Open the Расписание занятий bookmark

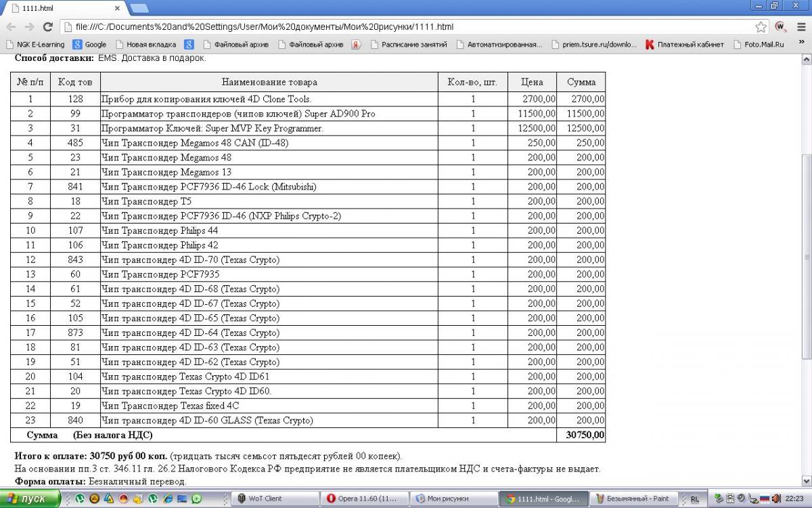(x=408, y=45)
